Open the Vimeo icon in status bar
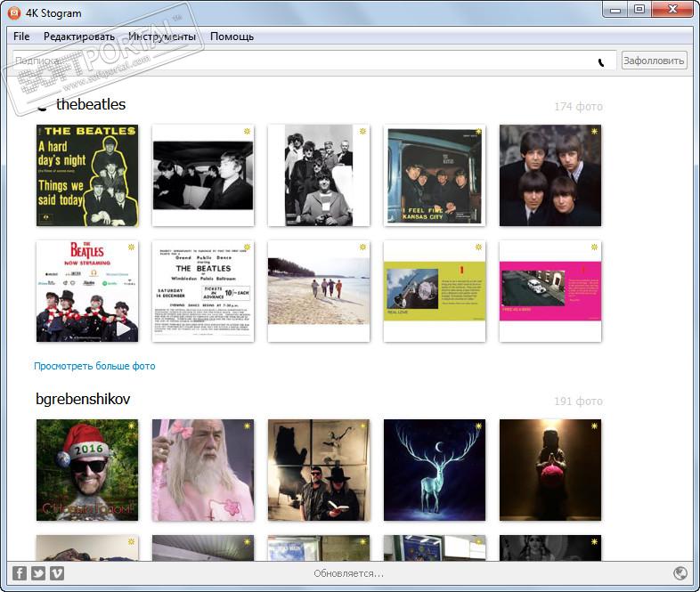Screen dimensions: 700x592 tap(57, 572)
